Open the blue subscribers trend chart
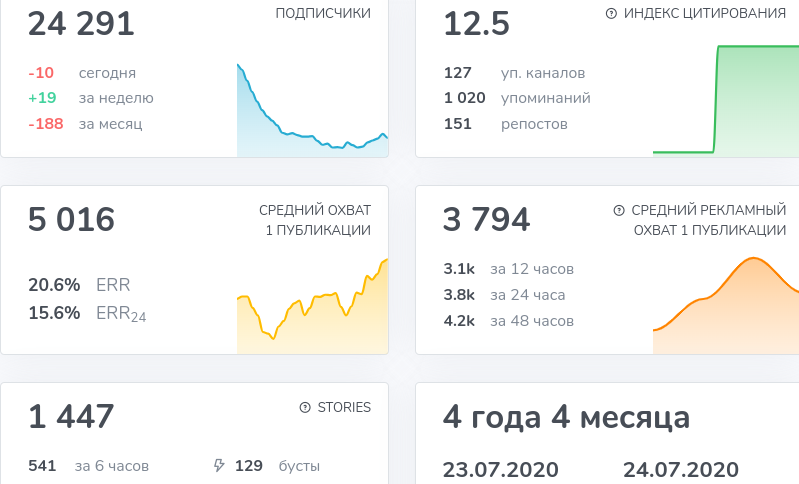 pyautogui.click(x=312, y=110)
